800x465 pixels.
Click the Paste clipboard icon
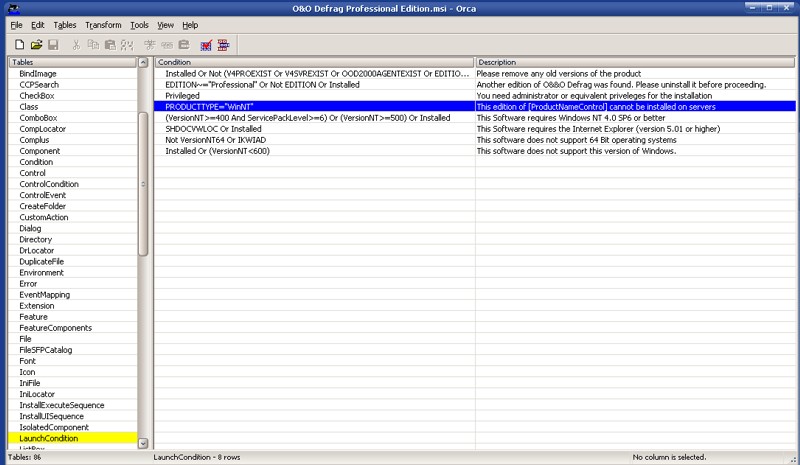coord(110,45)
